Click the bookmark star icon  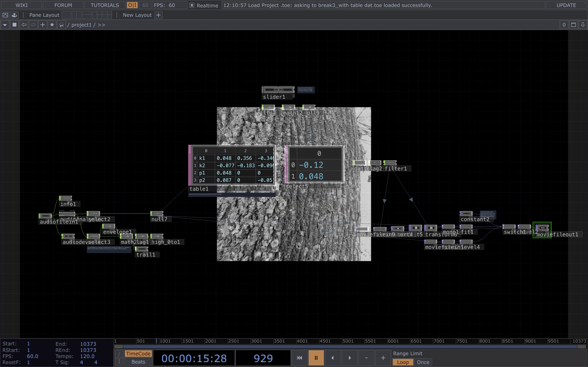coord(52,25)
